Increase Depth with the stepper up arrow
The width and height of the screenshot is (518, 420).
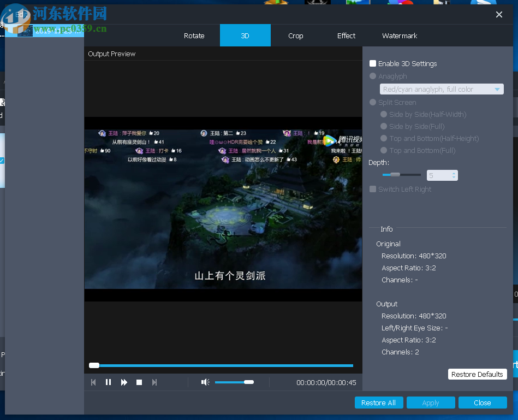click(454, 172)
